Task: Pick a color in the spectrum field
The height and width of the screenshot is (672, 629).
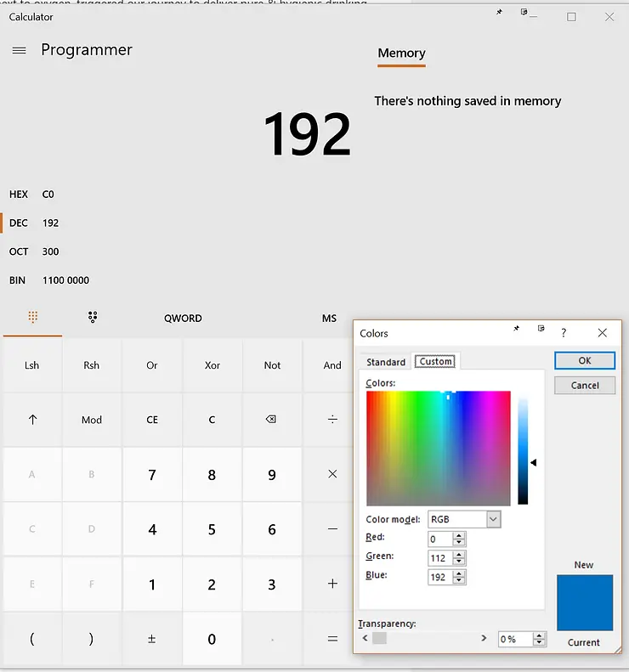Action: [x=439, y=448]
